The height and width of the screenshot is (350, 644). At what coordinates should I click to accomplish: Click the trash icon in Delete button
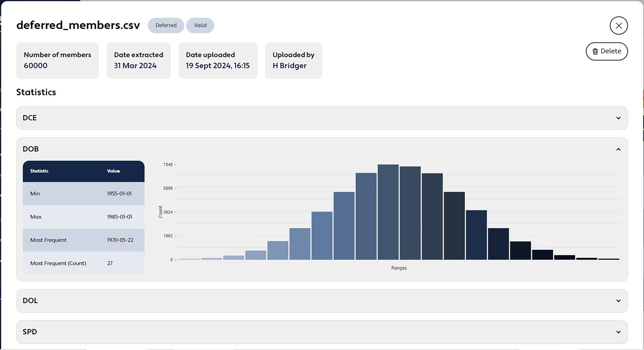[595, 51]
